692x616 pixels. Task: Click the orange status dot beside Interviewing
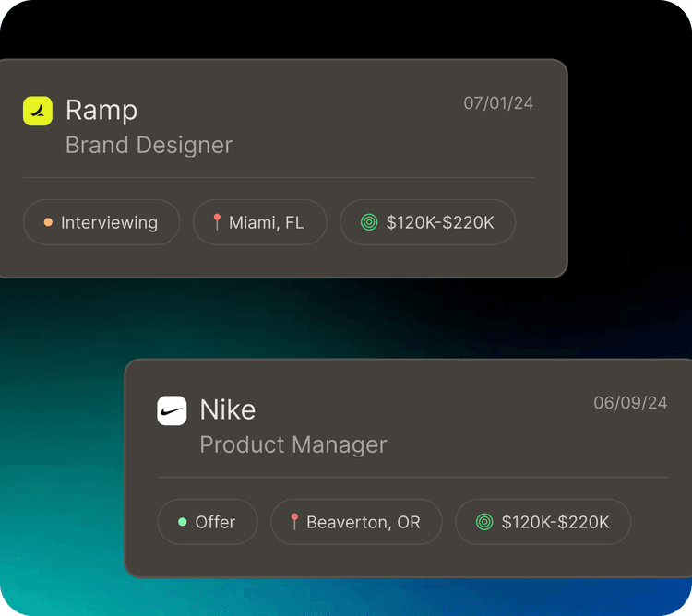tap(48, 222)
